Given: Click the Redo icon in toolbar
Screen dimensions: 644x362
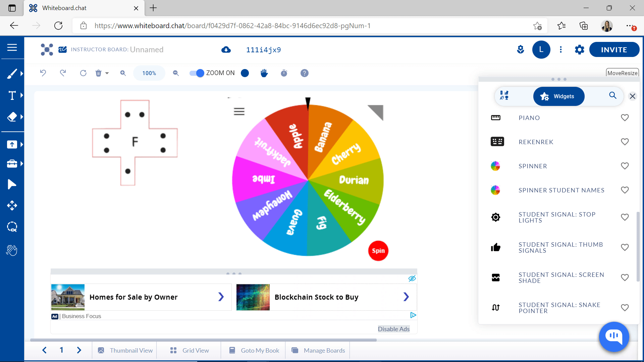Looking at the screenshot, I should tap(63, 73).
